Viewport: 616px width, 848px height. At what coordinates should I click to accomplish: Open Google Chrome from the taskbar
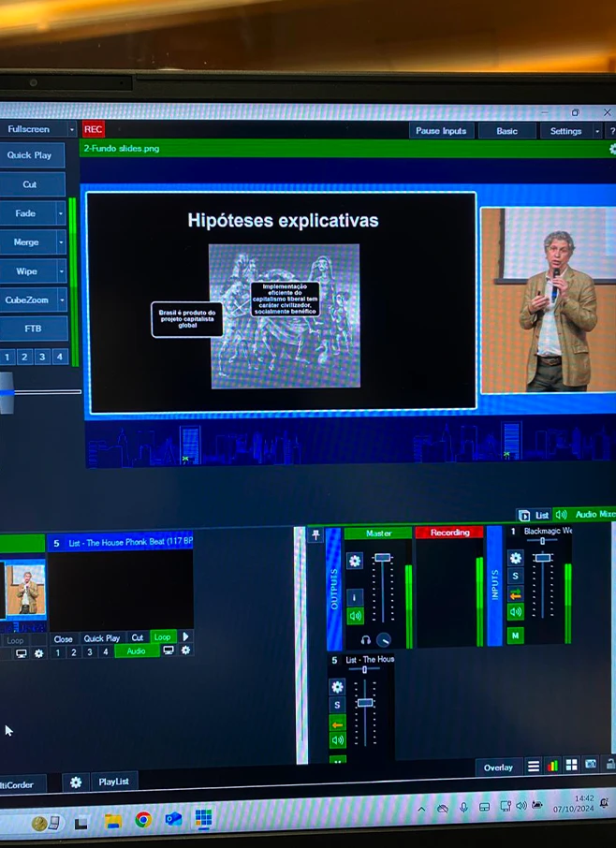(142, 821)
